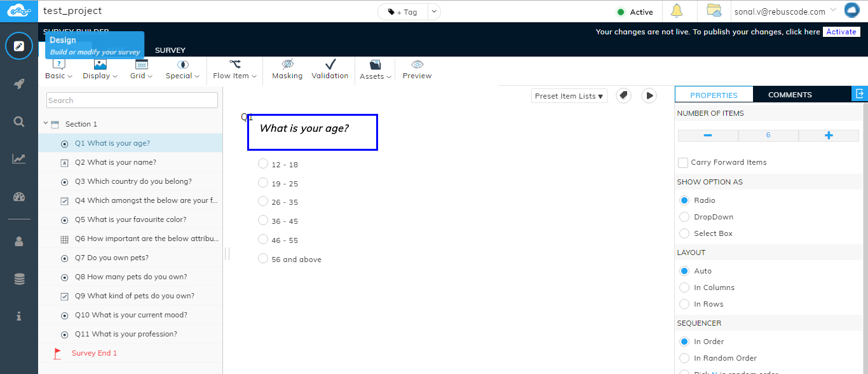Open the info icon in left sidebar
This screenshot has width=868, height=374.
click(19, 316)
